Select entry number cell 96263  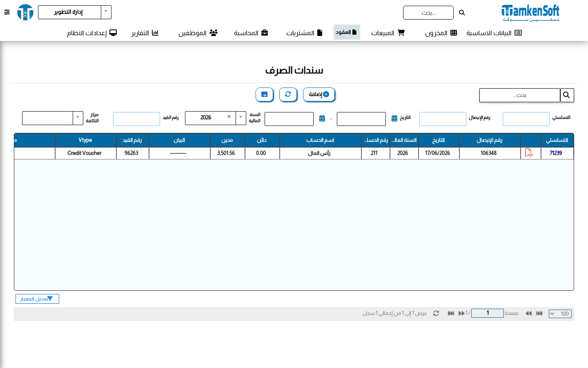click(x=132, y=153)
